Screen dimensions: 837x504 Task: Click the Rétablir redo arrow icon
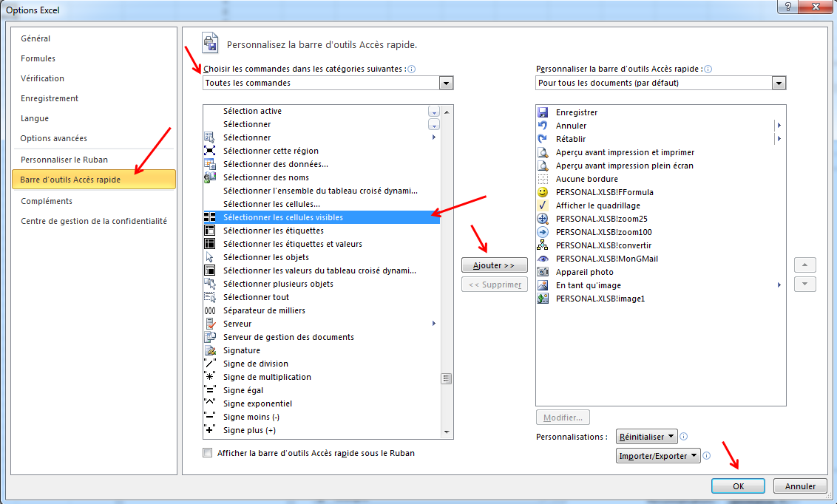543,139
